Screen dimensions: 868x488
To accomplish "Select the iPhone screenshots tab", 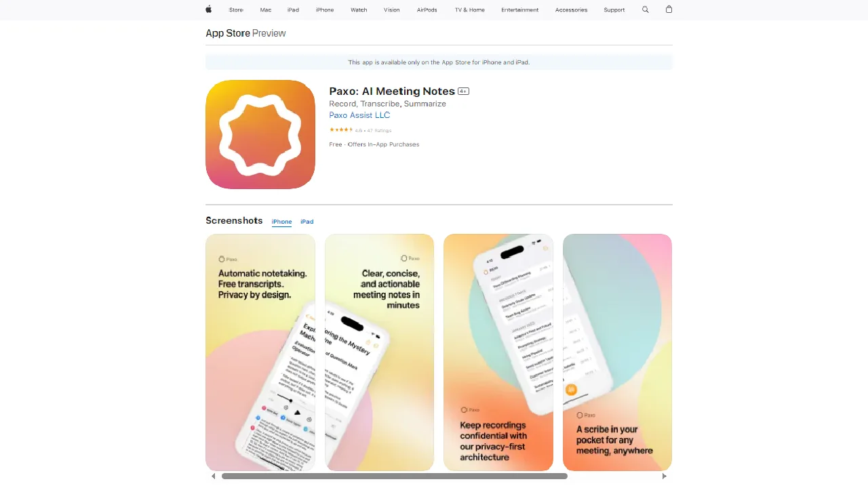I will [x=281, y=222].
